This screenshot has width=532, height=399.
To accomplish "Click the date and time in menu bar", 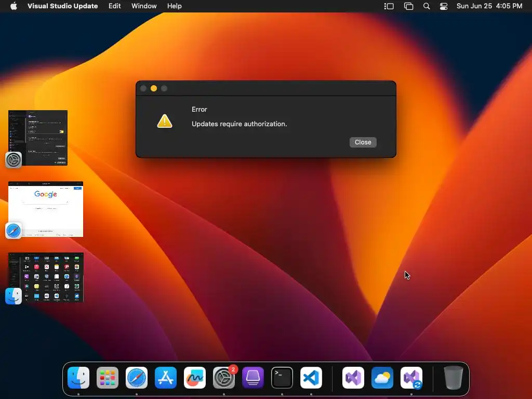I will tap(489, 6).
